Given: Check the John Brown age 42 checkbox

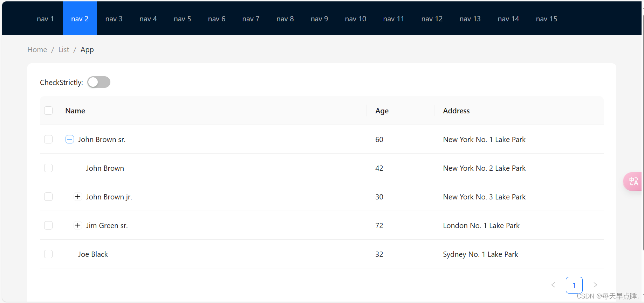Looking at the screenshot, I should [x=48, y=168].
